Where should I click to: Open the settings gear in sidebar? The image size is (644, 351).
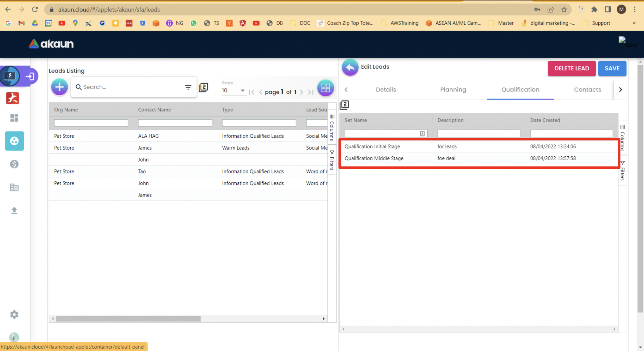pos(14,314)
